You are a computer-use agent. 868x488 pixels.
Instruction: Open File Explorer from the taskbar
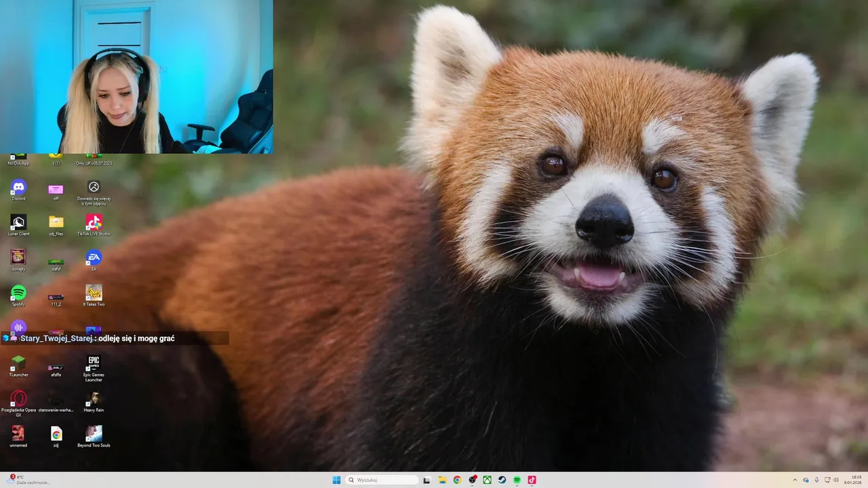(442, 480)
